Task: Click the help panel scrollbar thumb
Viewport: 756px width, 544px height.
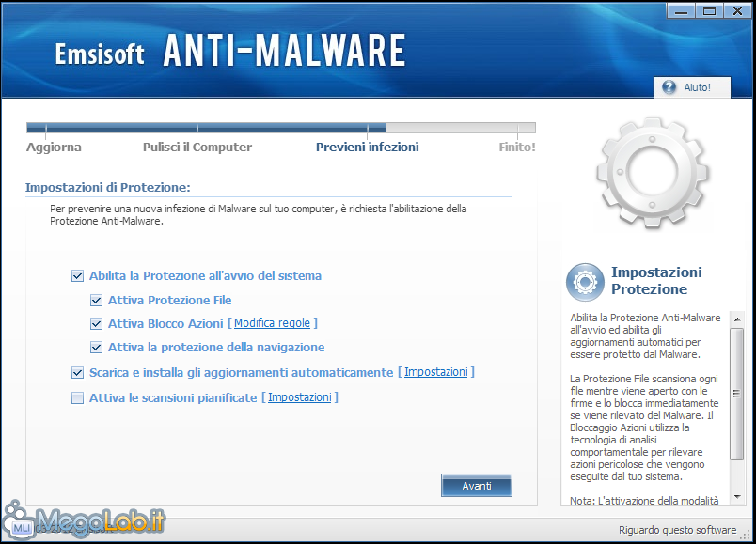Action: point(736,394)
